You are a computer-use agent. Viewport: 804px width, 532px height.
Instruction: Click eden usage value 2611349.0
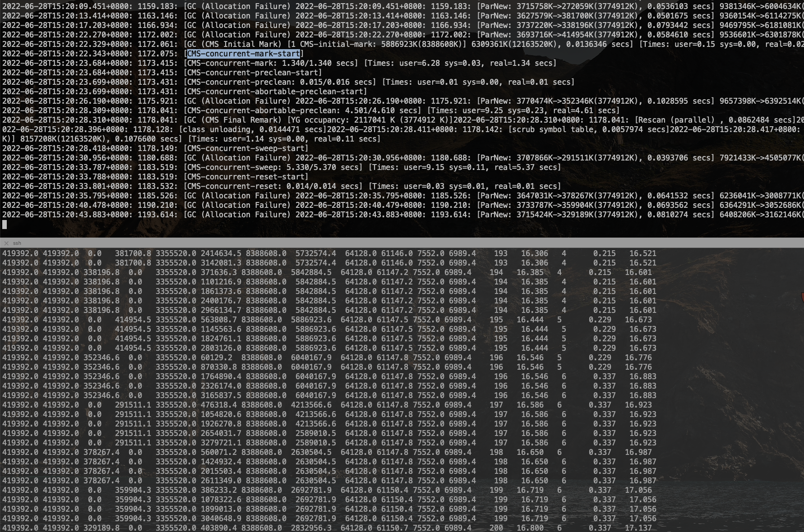click(221, 481)
